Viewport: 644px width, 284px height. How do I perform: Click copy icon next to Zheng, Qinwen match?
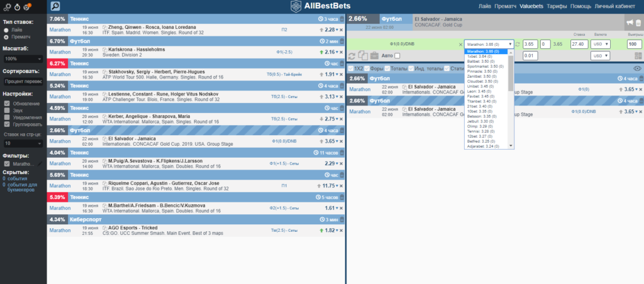(x=105, y=27)
